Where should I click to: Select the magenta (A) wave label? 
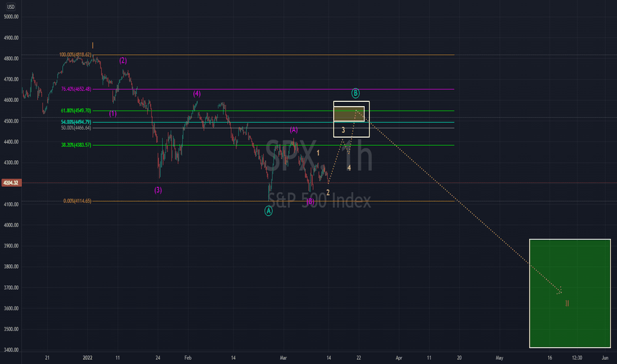pos(294,130)
